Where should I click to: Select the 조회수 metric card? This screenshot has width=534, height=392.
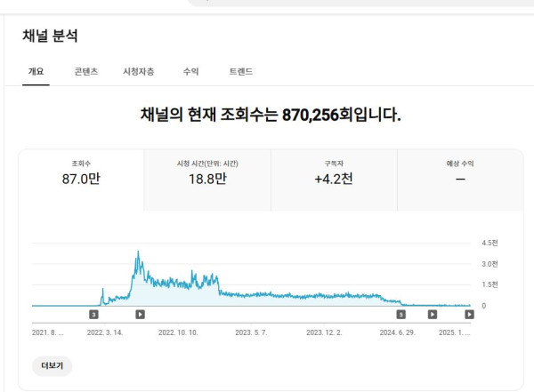point(81,172)
